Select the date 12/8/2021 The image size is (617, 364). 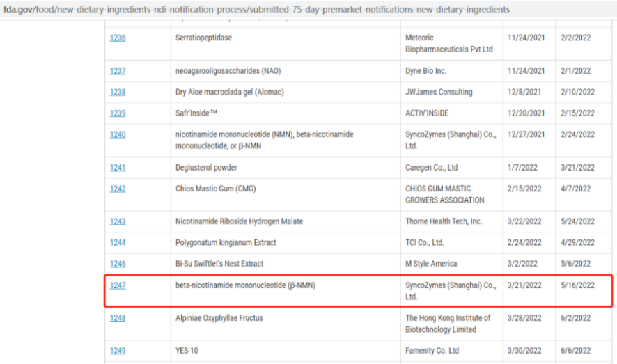tap(524, 92)
